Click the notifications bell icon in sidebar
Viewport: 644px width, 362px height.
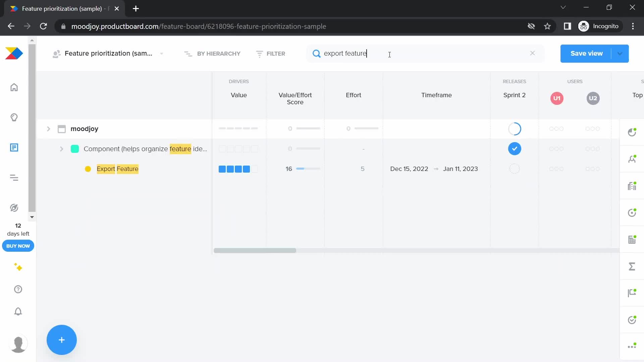(x=18, y=312)
